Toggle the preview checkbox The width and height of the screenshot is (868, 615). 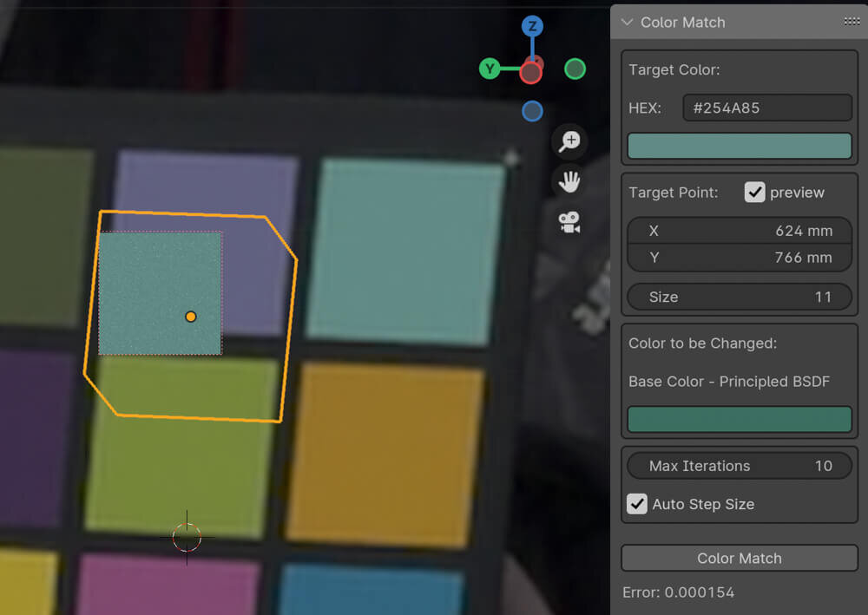754,192
